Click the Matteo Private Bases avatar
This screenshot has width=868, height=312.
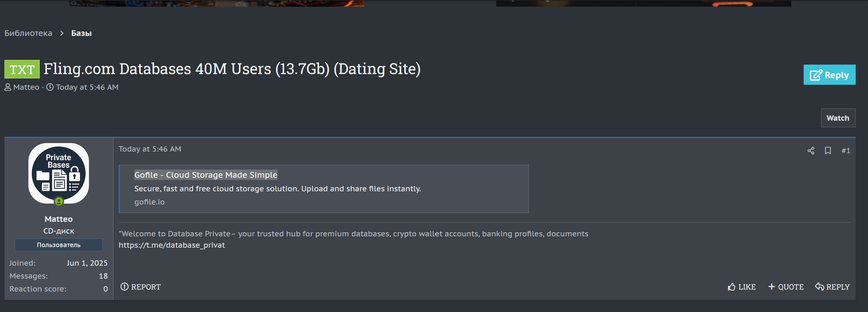pyautogui.click(x=59, y=173)
